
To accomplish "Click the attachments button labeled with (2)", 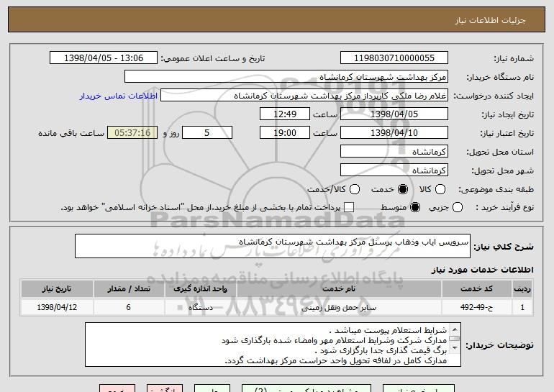I will tap(306, 388).
